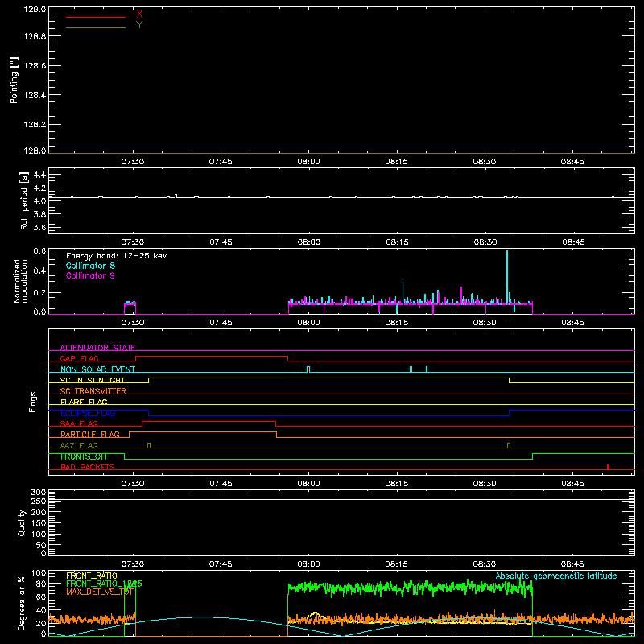Click the SAA_FLAG label
Image resolution: width=644 pixels, height=644 pixels.
point(79,423)
